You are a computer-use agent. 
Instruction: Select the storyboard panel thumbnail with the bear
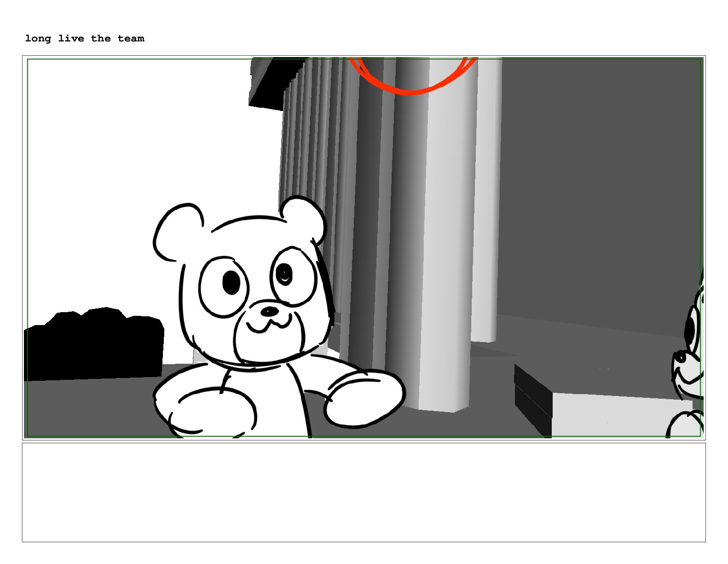(x=364, y=248)
